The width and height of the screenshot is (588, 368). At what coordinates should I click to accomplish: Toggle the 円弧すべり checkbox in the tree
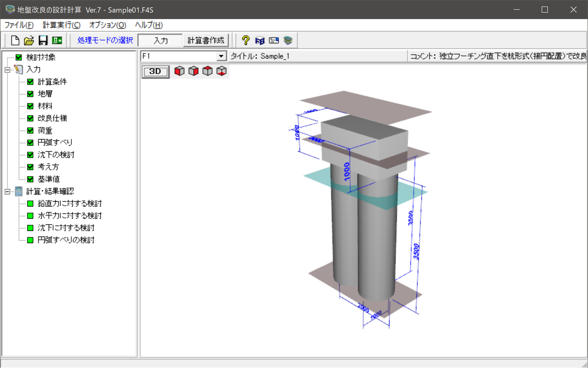pyautogui.click(x=30, y=143)
